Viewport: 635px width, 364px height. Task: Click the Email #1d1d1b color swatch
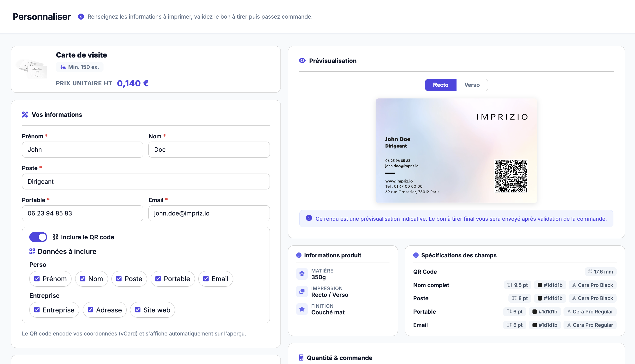(535, 325)
